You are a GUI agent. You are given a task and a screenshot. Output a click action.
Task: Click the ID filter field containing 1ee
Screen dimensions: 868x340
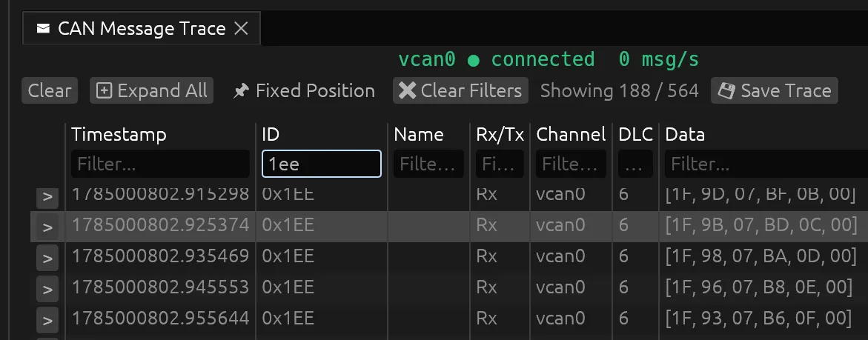322,164
